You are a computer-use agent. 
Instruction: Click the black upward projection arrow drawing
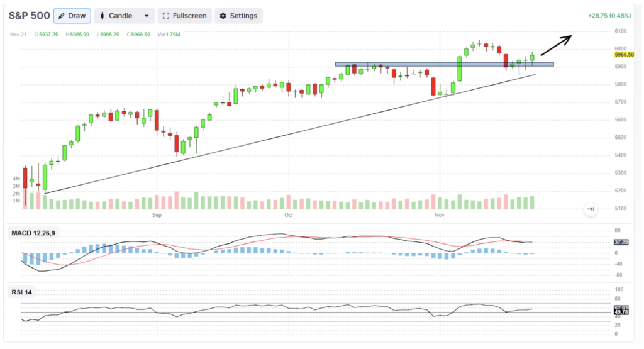556,45
